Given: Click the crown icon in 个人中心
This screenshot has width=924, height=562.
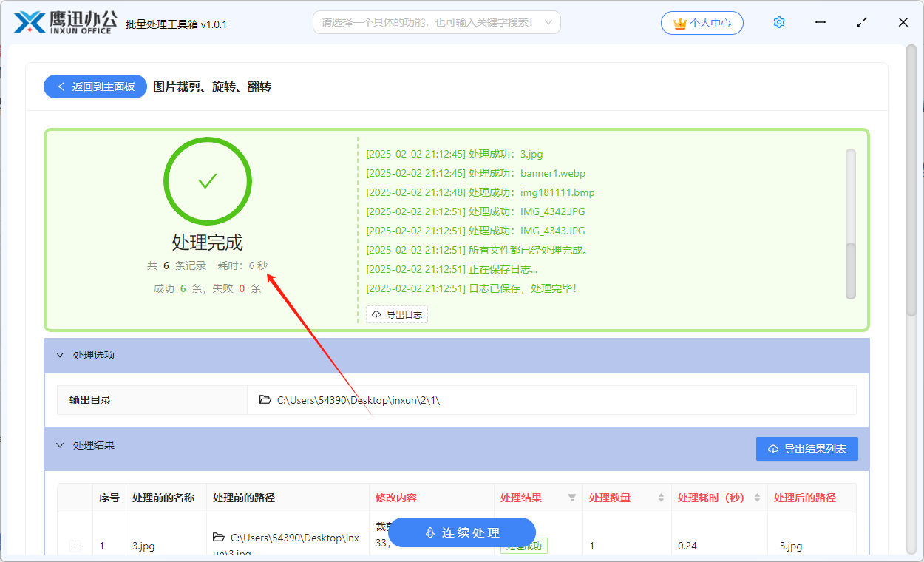Looking at the screenshot, I should coord(680,23).
